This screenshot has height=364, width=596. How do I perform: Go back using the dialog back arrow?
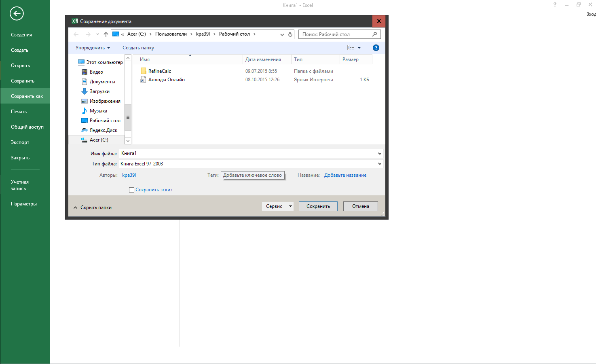pos(76,34)
